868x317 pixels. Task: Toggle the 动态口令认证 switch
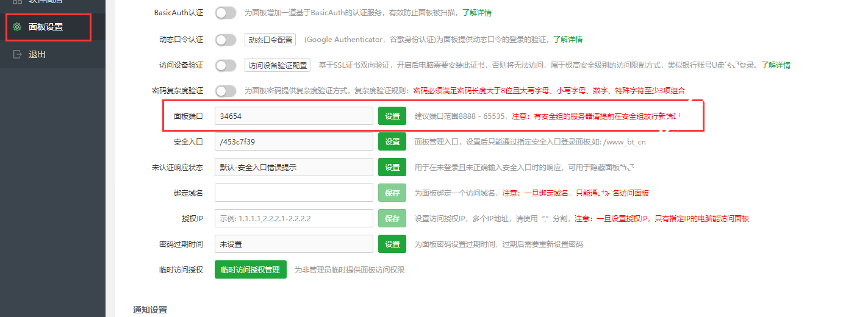pyautogui.click(x=225, y=40)
